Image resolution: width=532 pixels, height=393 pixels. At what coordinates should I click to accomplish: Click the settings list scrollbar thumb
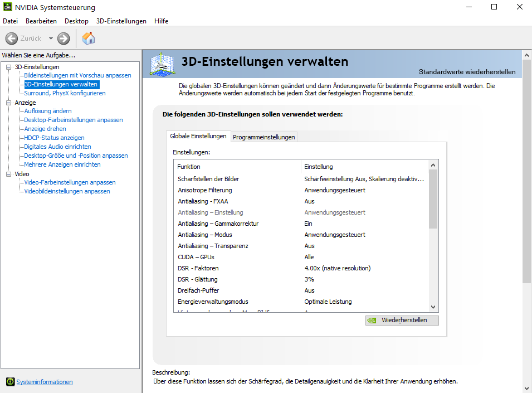pos(433,199)
